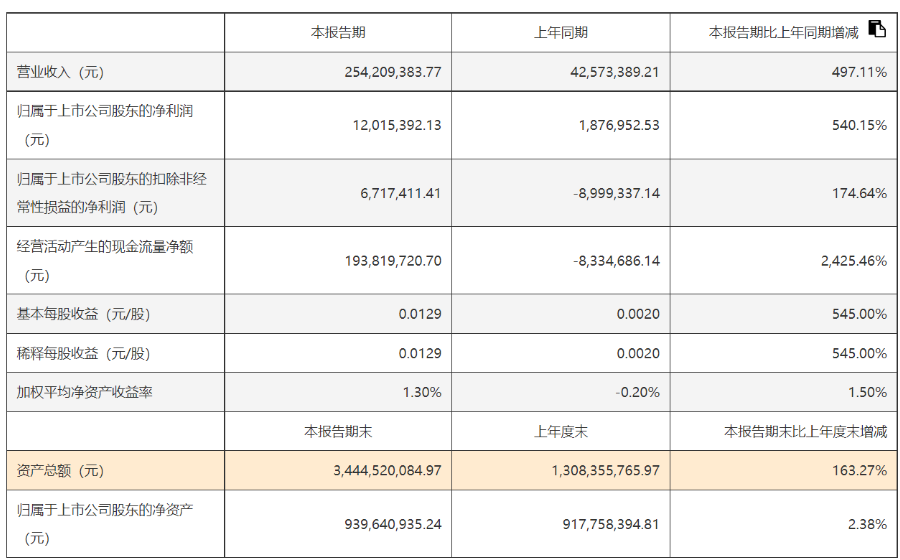This screenshot has height=560, width=900.
Task: Select the net assets value 939,640,935.24
Action: [x=393, y=524]
